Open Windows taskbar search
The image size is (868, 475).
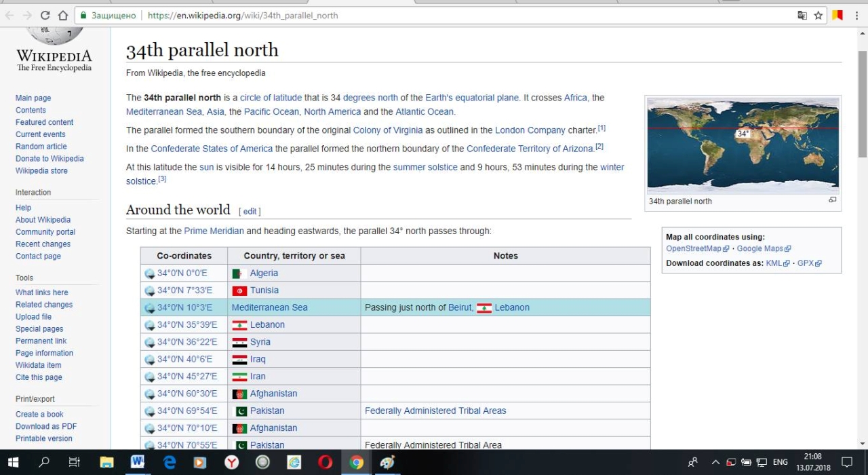pos(44,462)
